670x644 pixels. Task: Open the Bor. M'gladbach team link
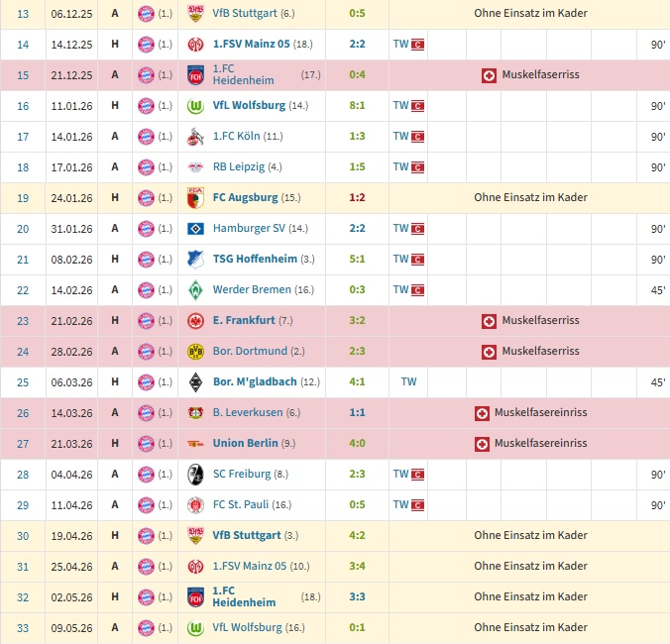255,381
